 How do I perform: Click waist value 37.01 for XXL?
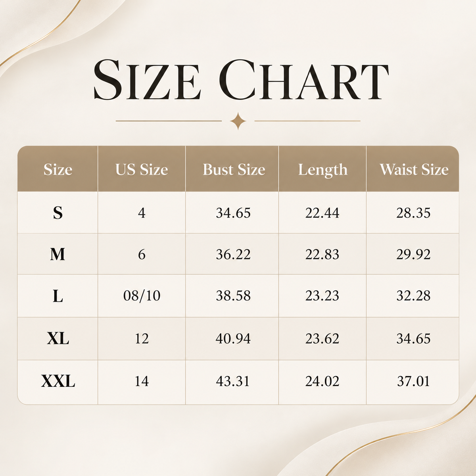click(413, 381)
